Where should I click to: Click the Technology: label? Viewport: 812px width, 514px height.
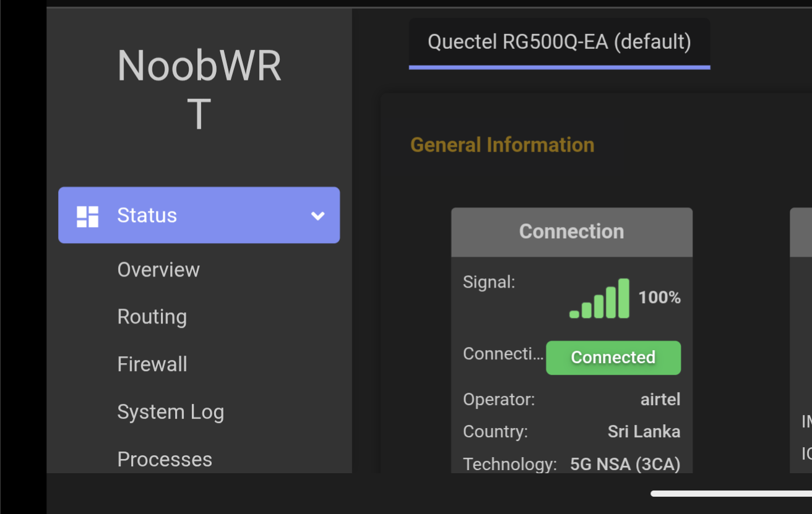(x=510, y=464)
